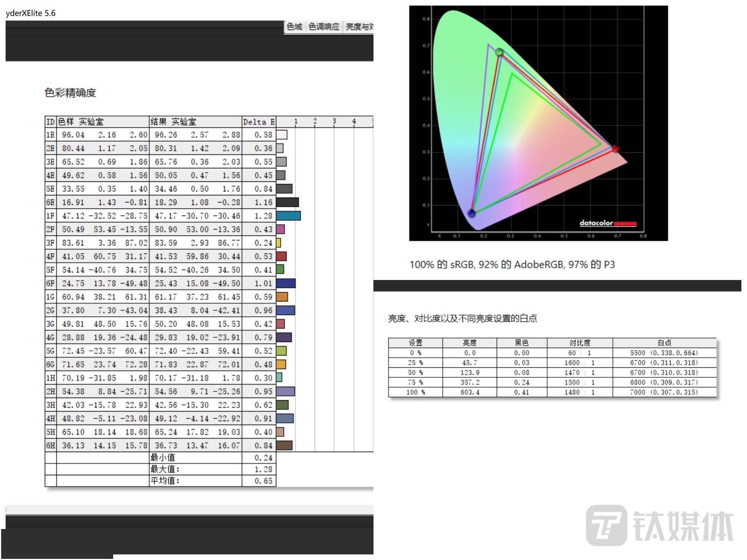Click contrast 1600 : 1 in 25% row
The width and height of the screenshot is (747, 560).
point(579,363)
